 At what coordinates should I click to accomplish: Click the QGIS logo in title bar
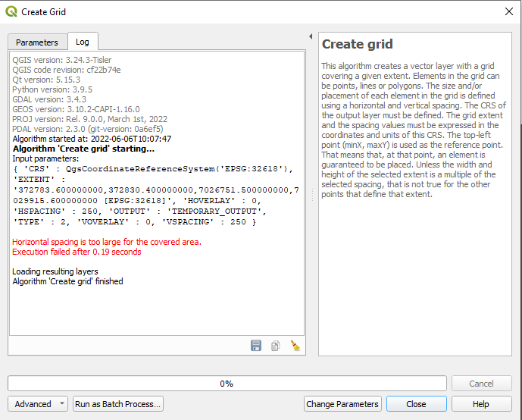click(11, 11)
